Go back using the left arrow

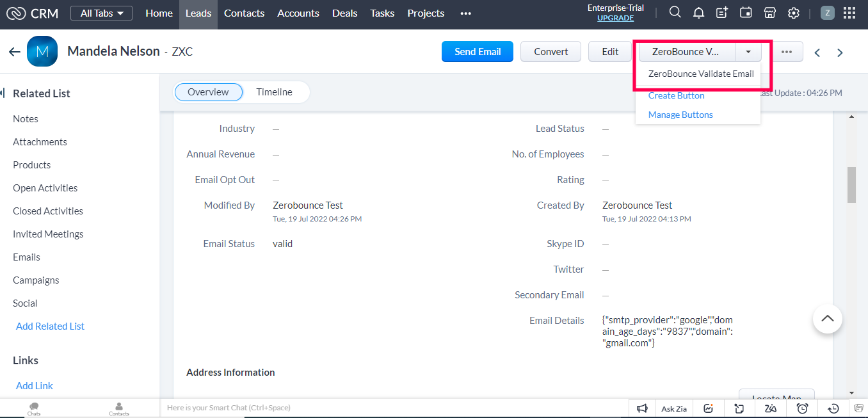coord(15,52)
